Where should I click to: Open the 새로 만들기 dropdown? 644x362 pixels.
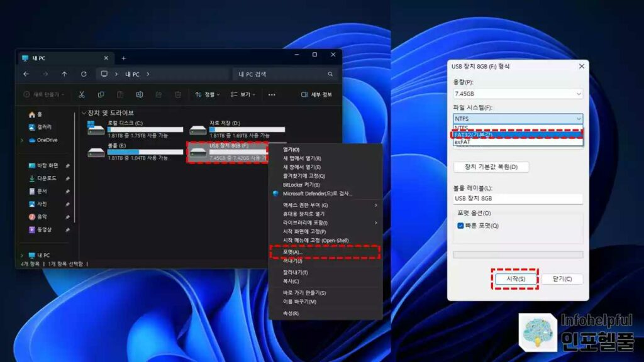point(44,95)
